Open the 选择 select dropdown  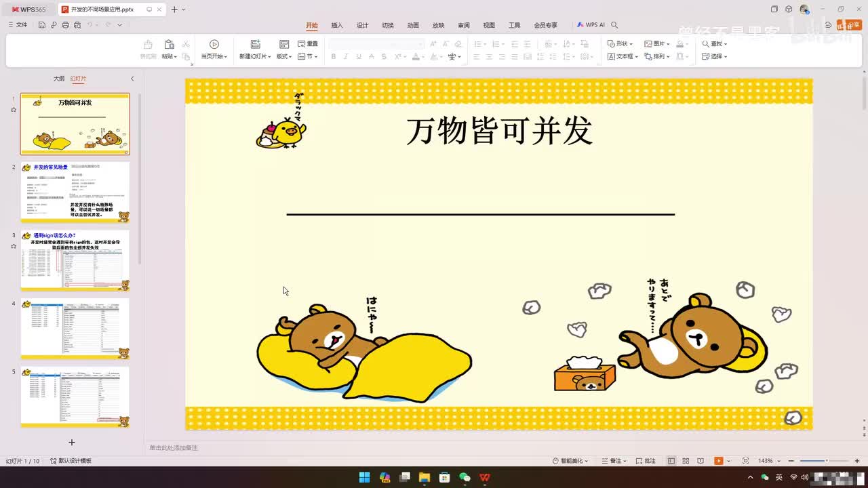pyautogui.click(x=715, y=57)
